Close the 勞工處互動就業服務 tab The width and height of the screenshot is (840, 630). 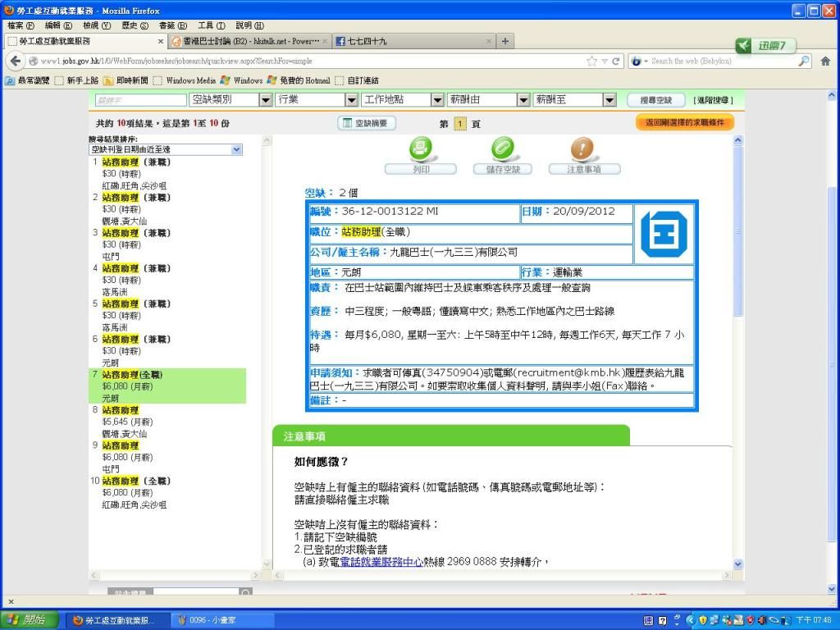click(161, 41)
